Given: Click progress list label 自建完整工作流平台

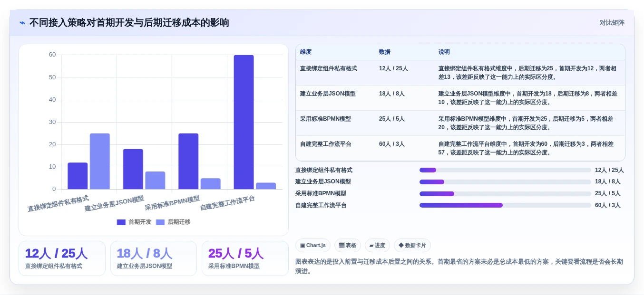Looking at the screenshot, I should tap(321, 205).
